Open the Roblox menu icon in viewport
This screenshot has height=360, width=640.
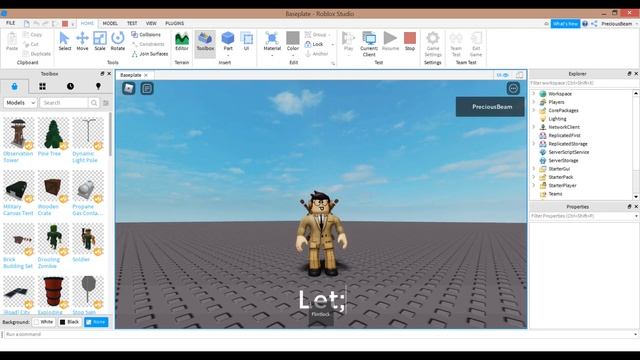[x=129, y=88]
